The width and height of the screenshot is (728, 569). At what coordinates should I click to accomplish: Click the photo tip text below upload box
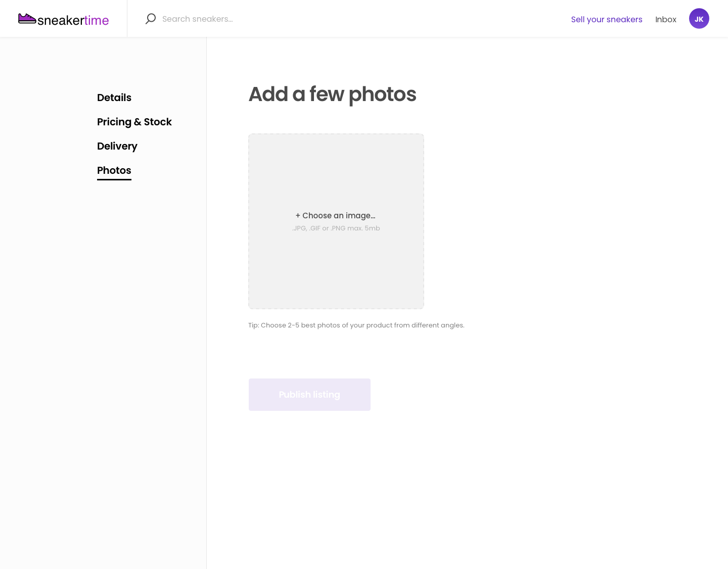[x=356, y=325]
